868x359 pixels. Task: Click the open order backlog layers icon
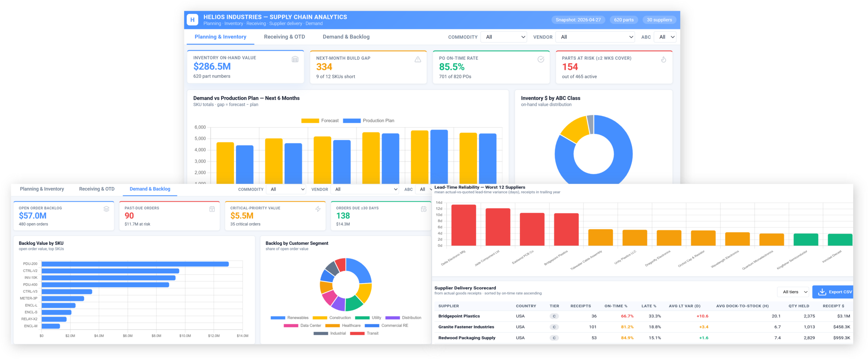pyautogui.click(x=106, y=209)
